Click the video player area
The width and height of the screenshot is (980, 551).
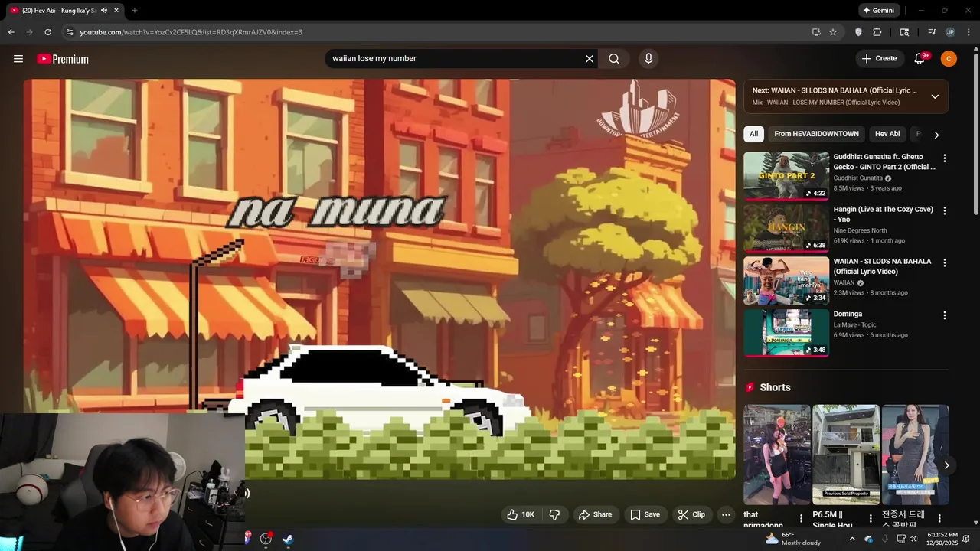tap(379, 279)
